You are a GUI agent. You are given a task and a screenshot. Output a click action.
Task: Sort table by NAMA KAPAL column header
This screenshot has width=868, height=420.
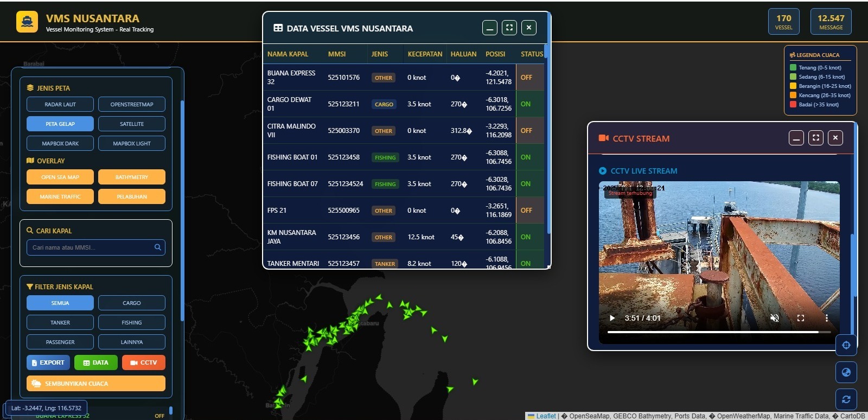288,54
